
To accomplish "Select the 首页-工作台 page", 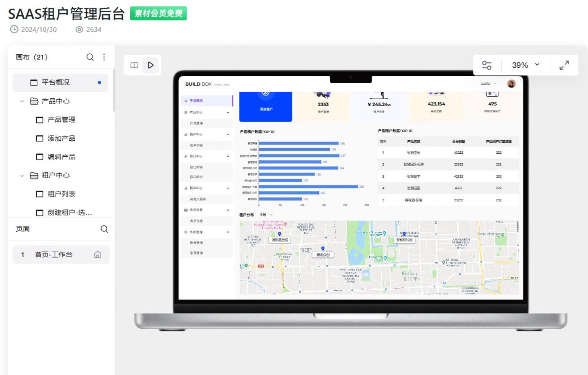I will [53, 255].
